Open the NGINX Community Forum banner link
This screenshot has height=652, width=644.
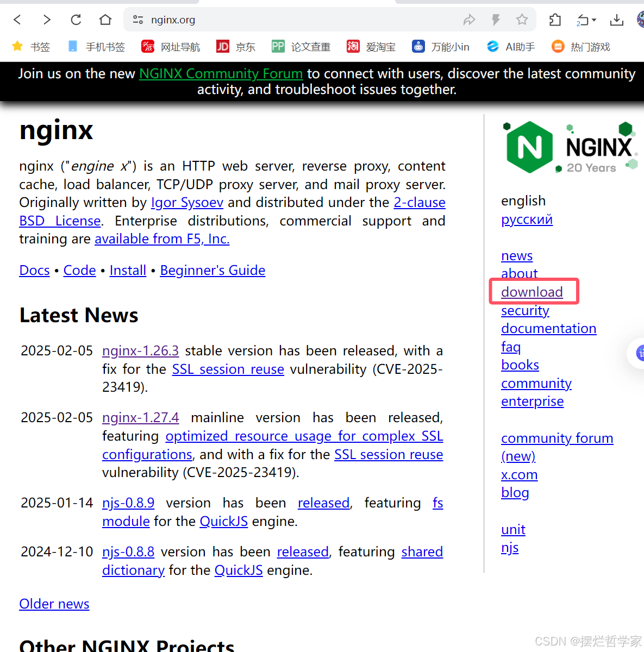pyautogui.click(x=221, y=73)
